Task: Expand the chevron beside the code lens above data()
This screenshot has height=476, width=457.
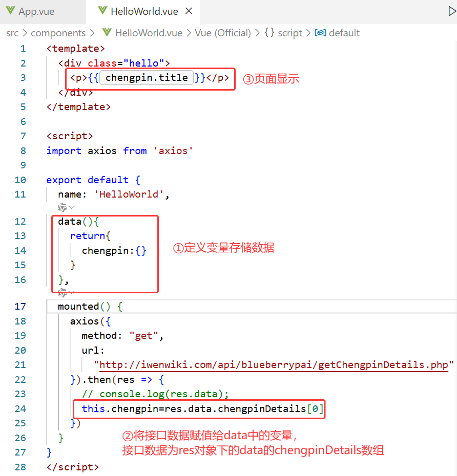Action: click(72, 208)
